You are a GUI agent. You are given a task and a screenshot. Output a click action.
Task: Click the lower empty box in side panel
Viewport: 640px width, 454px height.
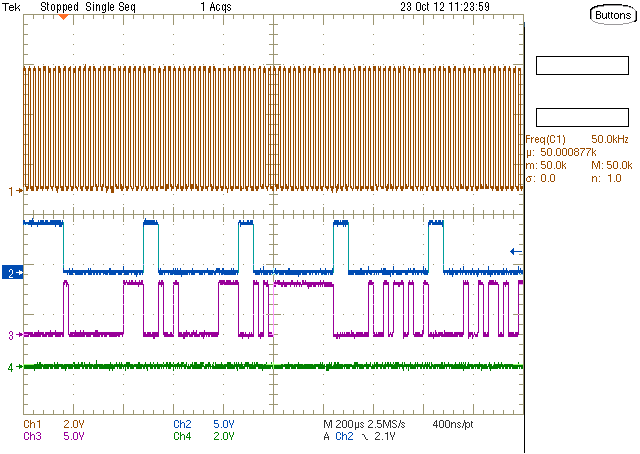(x=582, y=118)
